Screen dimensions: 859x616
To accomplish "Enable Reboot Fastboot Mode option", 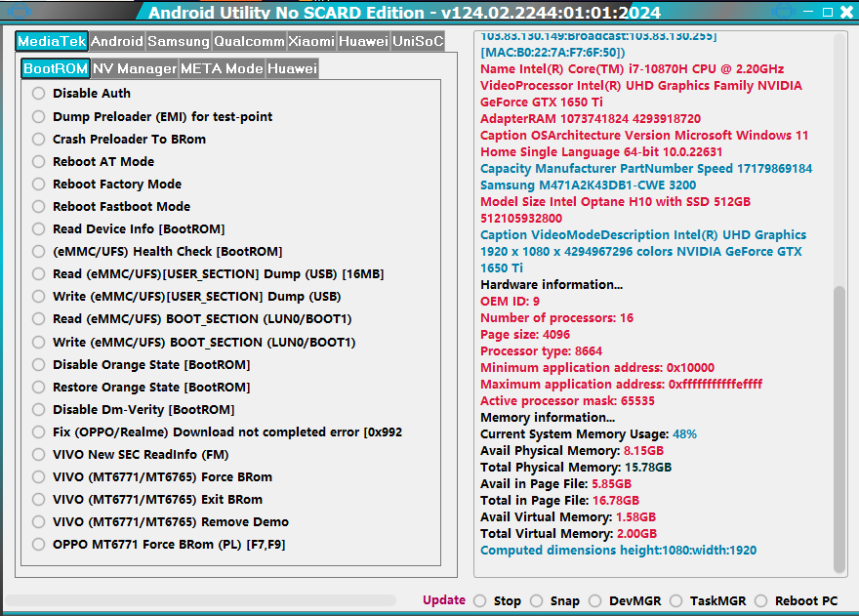I will [39, 207].
